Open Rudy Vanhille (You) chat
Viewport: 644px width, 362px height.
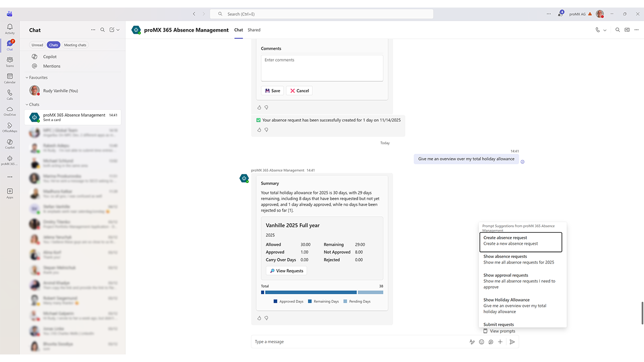click(73, 90)
